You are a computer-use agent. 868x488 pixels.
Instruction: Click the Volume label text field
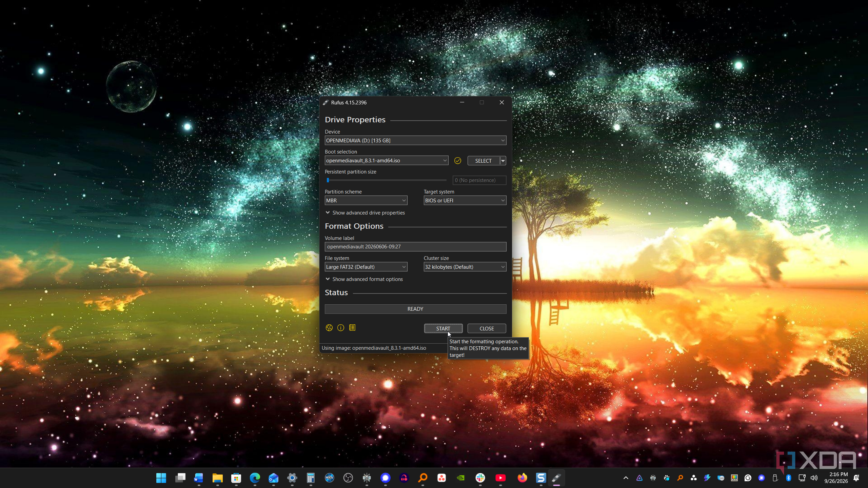[415, 247]
